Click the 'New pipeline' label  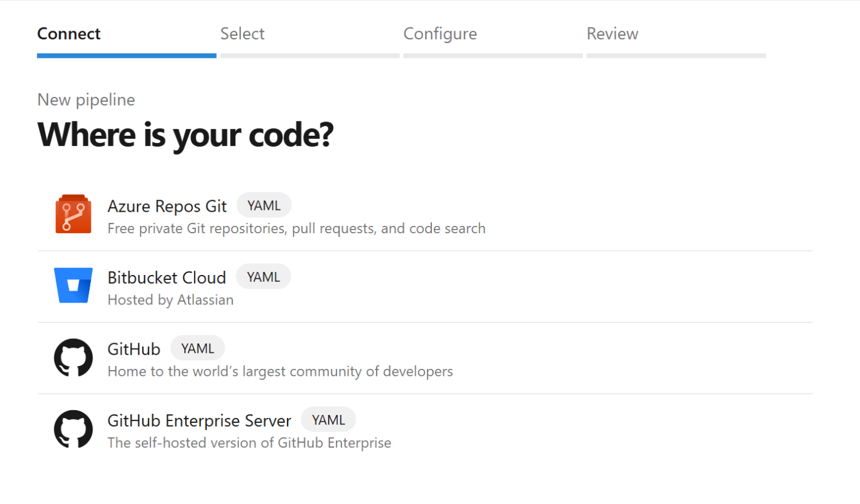(x=86, y=100)
